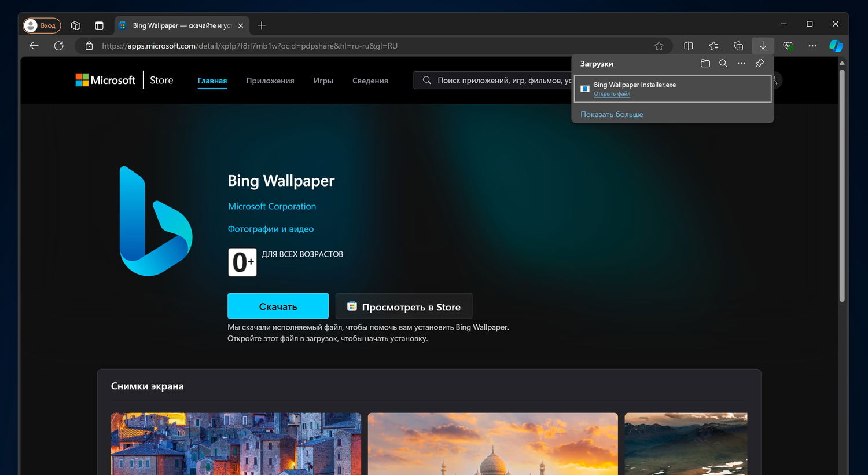Toggle the Downloads toolbar button
The image size is (868, 475).
763,46
